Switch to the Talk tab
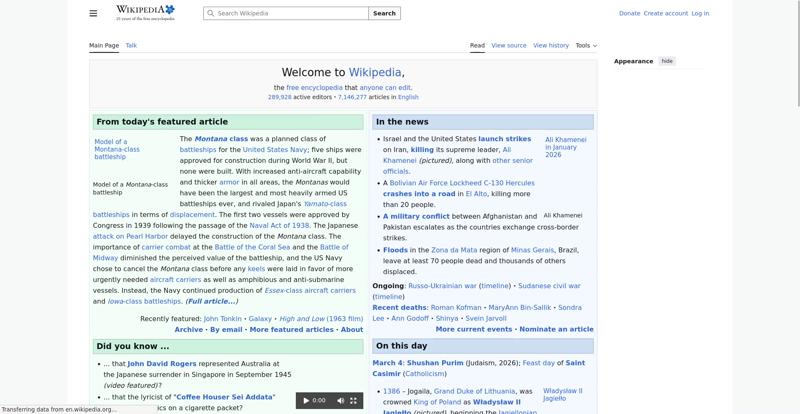Viewport: 800px width, 414px height. tap(131, 45)
